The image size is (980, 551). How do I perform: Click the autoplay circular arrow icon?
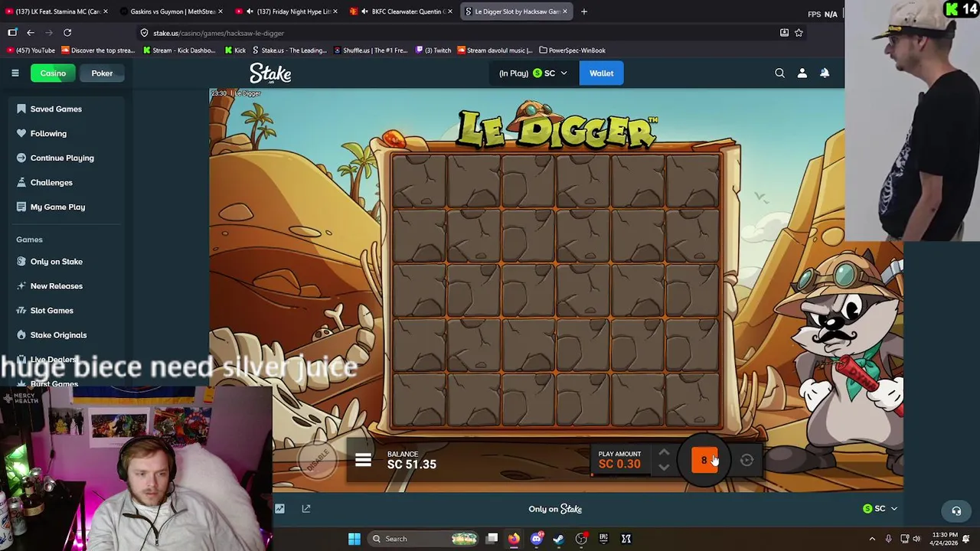coord(746,460)
